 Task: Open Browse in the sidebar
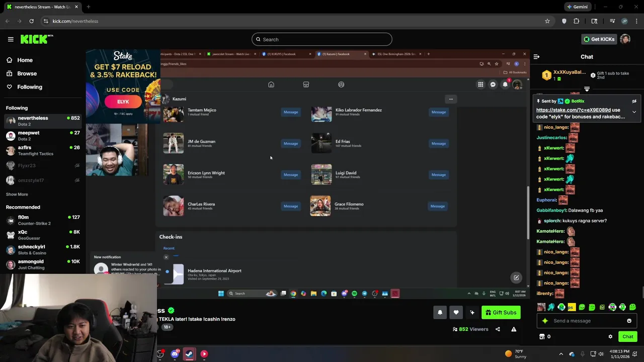point(27,73)
